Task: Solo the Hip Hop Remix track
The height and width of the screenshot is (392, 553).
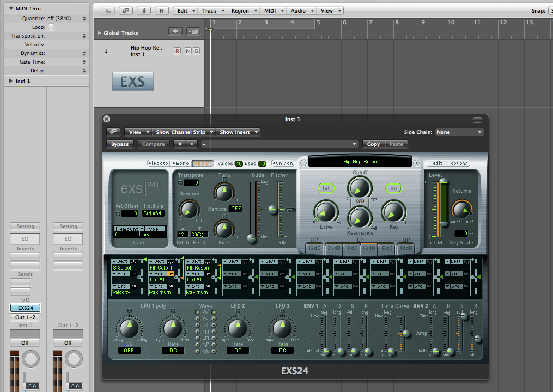Action: (197, 51)
